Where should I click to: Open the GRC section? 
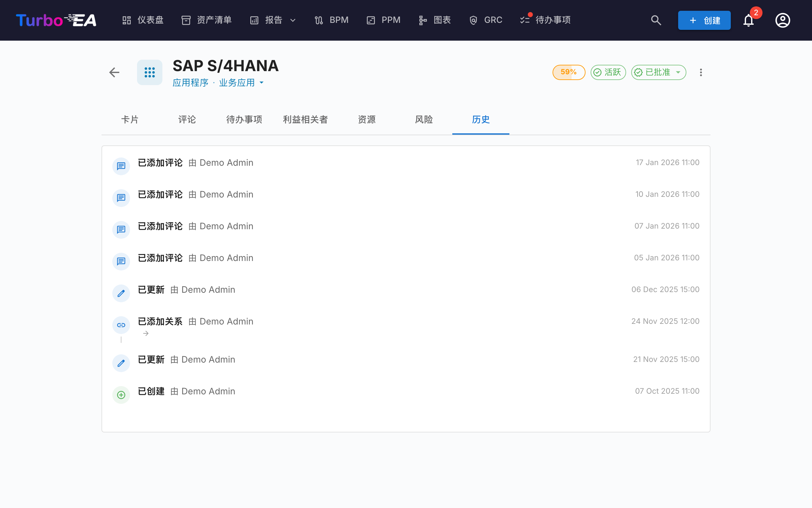(x=486, y=20)
